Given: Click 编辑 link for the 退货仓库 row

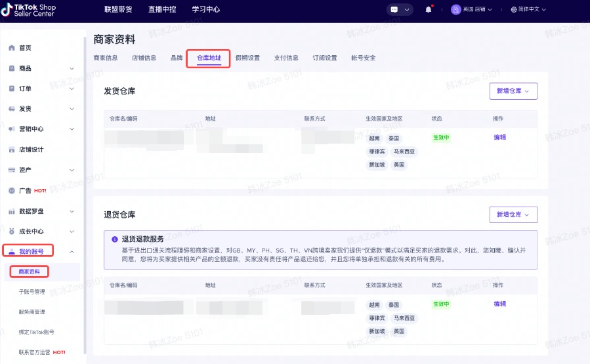Looking at the screenshot, I should (x=499, y=304).
